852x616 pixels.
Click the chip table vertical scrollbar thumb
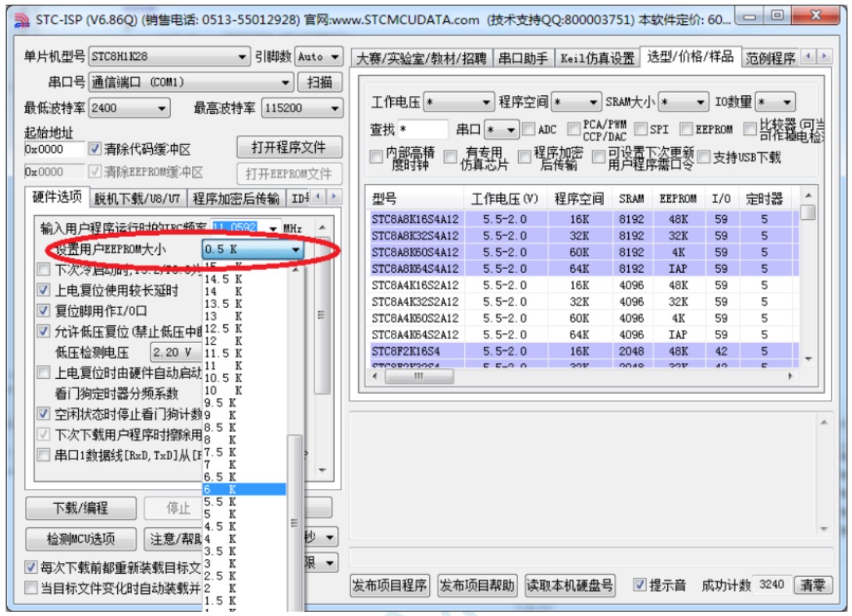click(x=808, y=212)
